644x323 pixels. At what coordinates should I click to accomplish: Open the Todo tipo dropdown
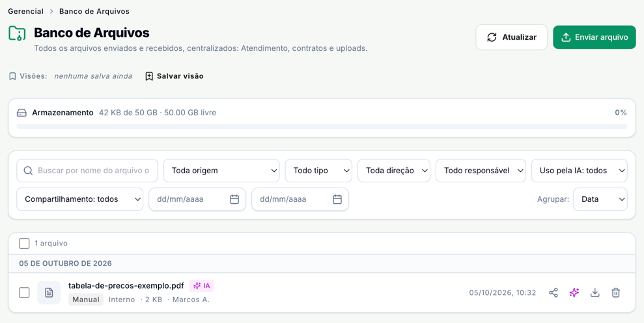[318, 171]
